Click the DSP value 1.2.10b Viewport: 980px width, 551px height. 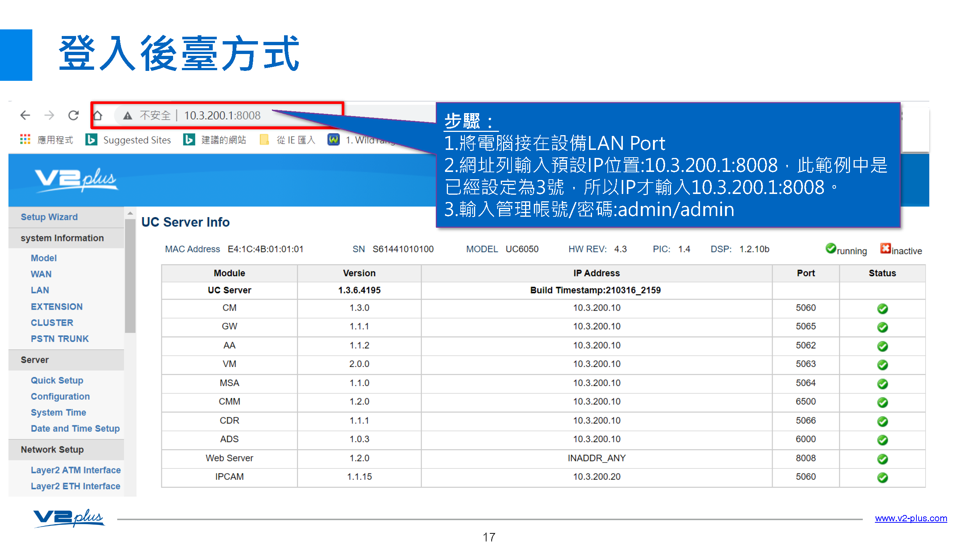(x=754, y=249)
